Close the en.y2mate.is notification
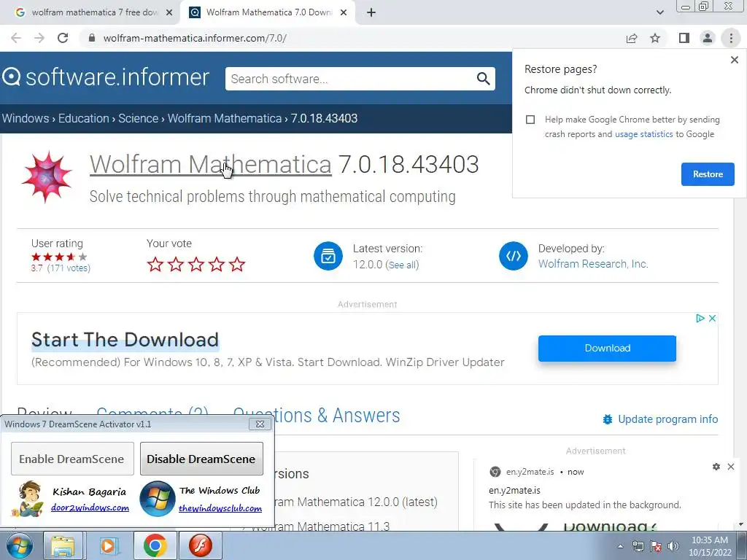The image size is (747, 560). coord(731,467)
